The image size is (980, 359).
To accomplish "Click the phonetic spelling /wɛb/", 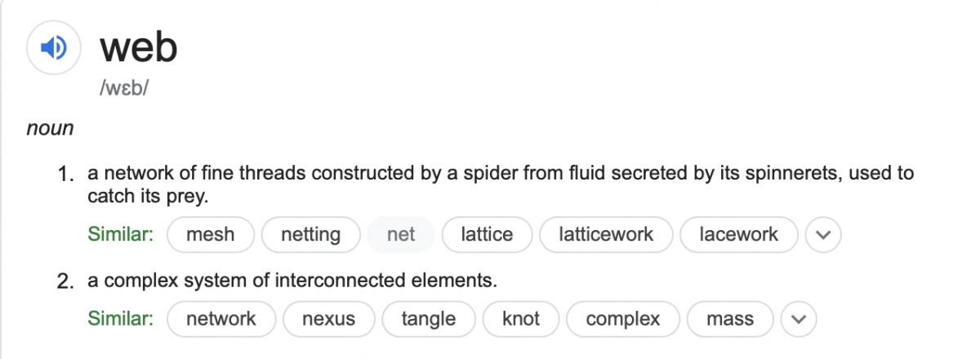I will (123, 87).
